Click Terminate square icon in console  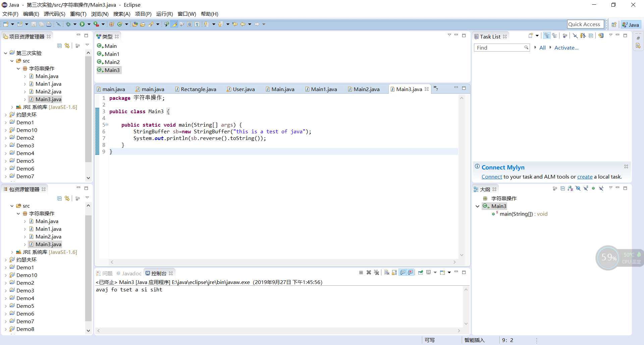coord(361,273)
